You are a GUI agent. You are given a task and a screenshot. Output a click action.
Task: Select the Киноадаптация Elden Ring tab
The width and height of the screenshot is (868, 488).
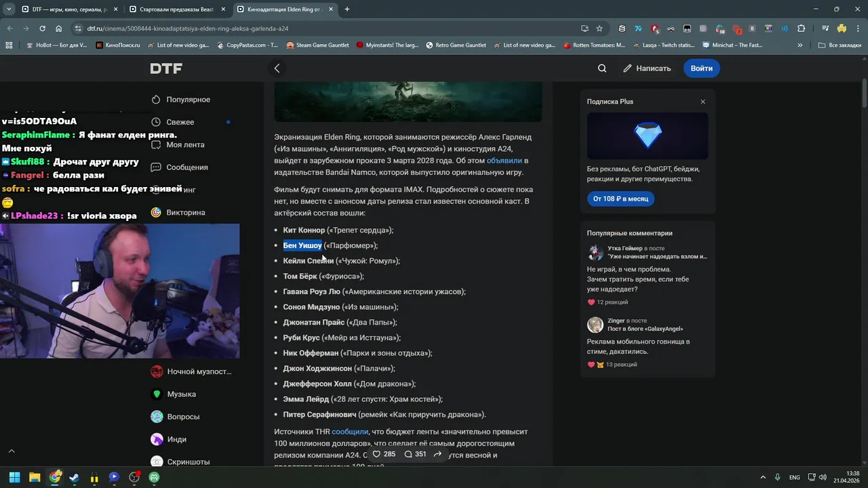coord(285,9)
